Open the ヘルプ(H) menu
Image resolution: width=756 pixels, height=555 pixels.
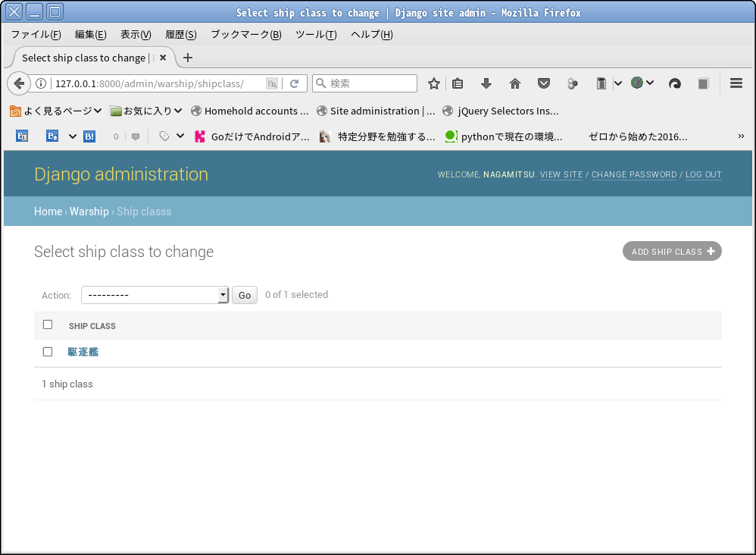point(372,34)
